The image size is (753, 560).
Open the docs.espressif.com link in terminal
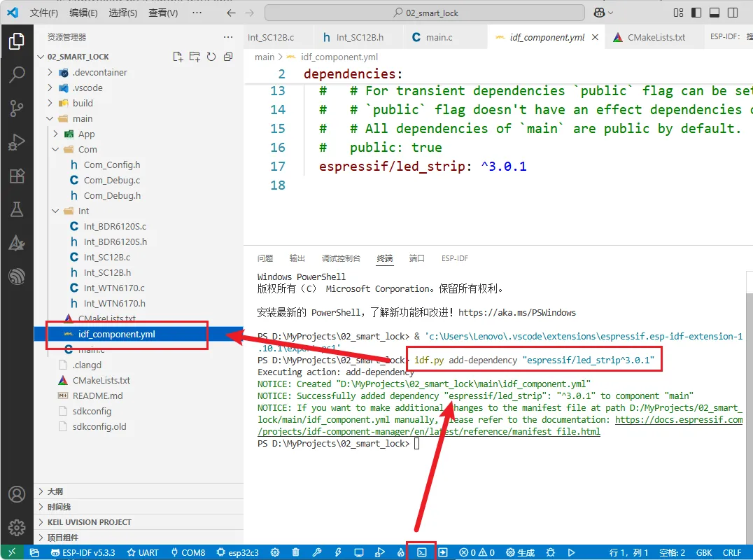pyautogui.click(x=678, y=419)
